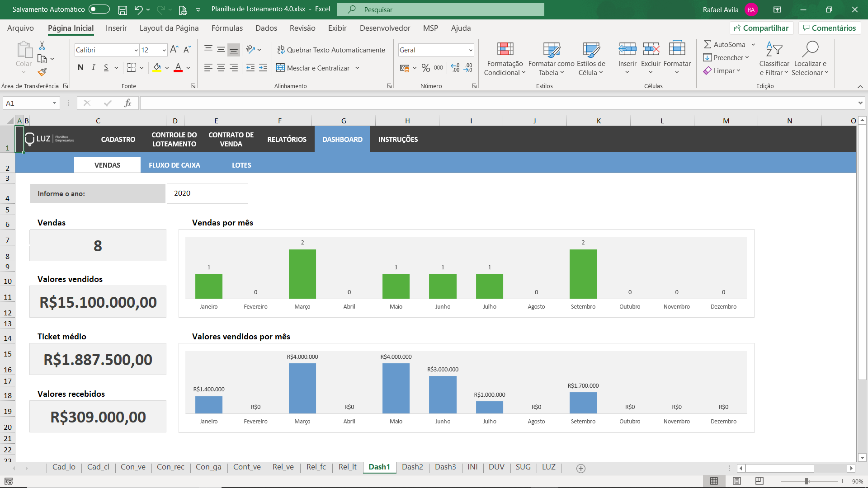Open the Fórmulas ribbon tab
The height and width of the screenshot is (488, 868).
227,28
